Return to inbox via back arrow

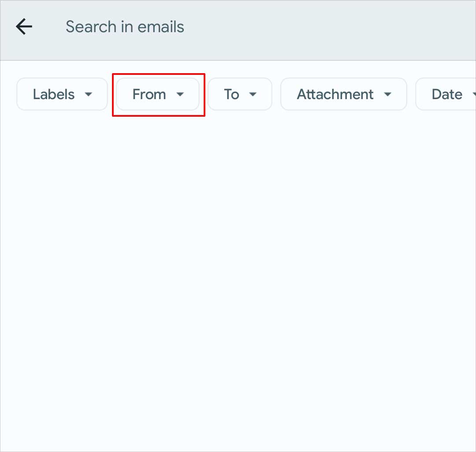tap(24, 27)
